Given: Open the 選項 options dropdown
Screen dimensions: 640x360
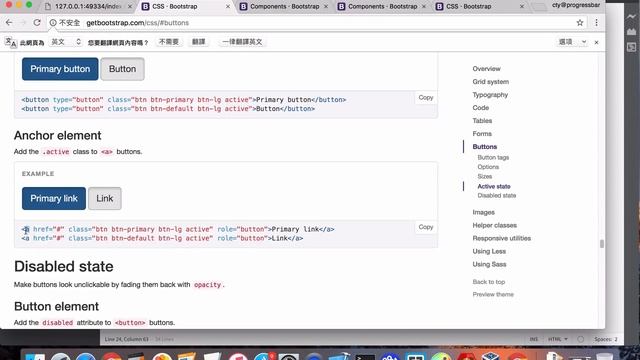Looking at the screenshot, I should click(572, 42).
